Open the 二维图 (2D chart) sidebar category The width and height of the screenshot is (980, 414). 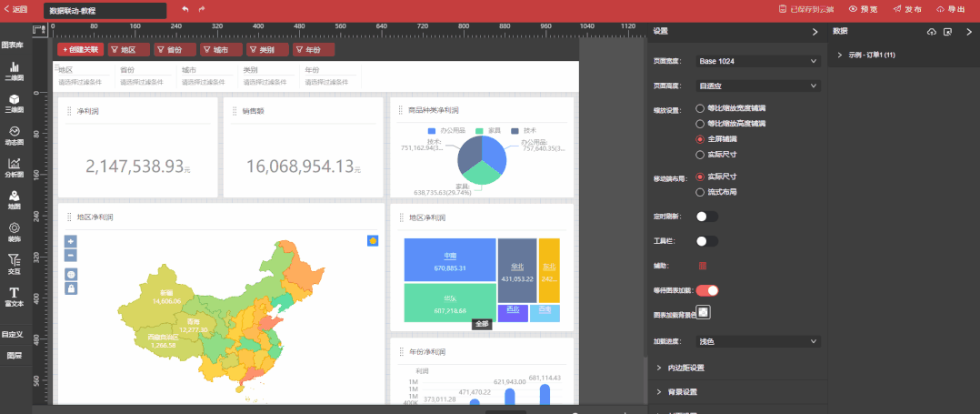[15, 71]
